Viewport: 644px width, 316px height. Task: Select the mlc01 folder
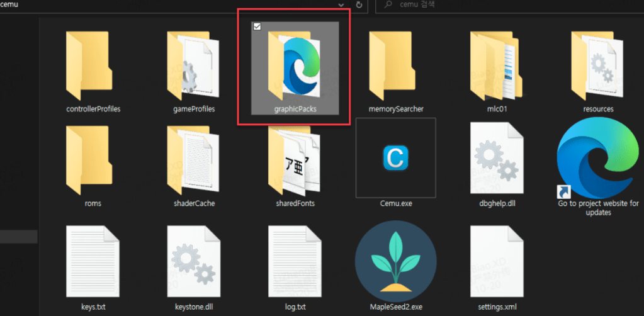(x=496, y=66)
